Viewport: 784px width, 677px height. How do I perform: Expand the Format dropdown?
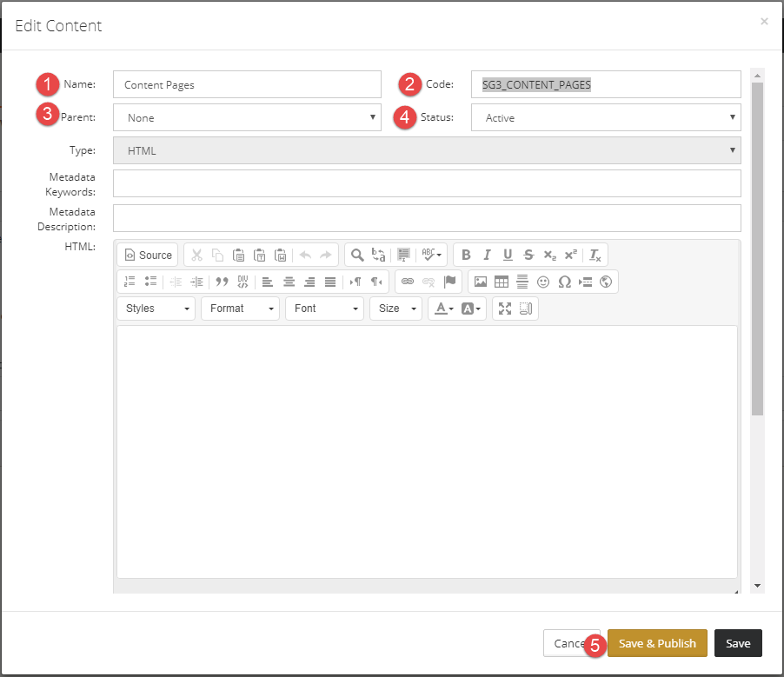(241, 309)
